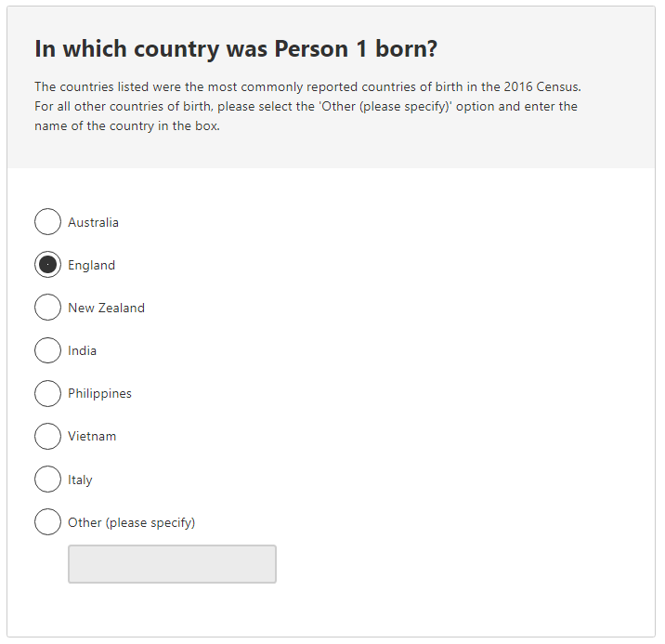Click the sentence mentioning the 2016 Census
This screenshot has width=665, height=644.
pos(307,87)
